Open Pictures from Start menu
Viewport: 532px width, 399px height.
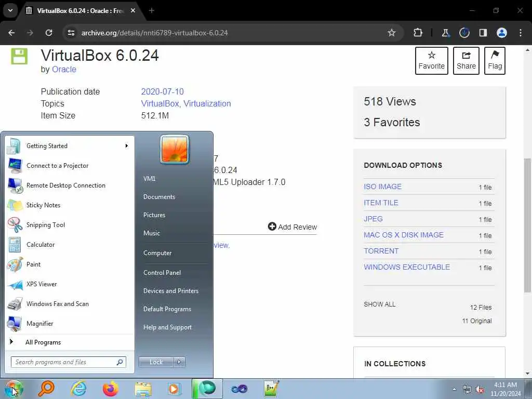[154, 215]
